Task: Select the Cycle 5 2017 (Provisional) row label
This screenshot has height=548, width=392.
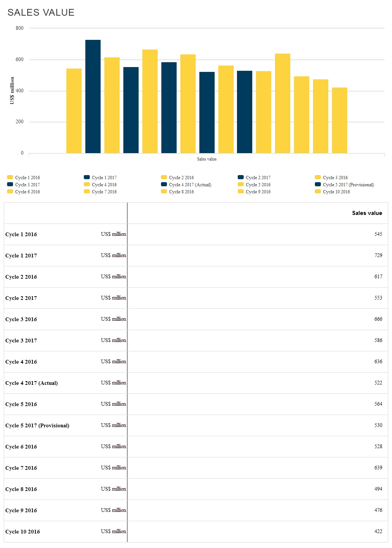Action: (37, 425)
